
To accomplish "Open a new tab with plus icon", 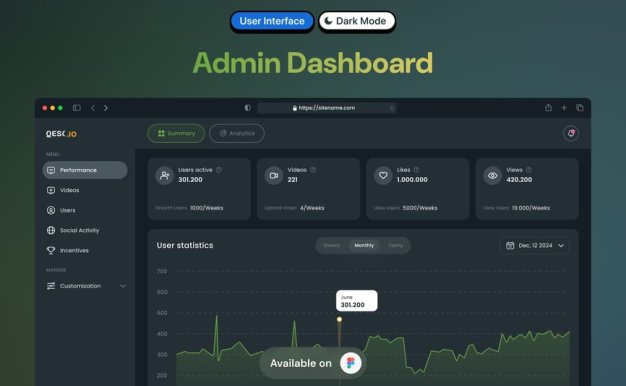I will tap(564, 108).
